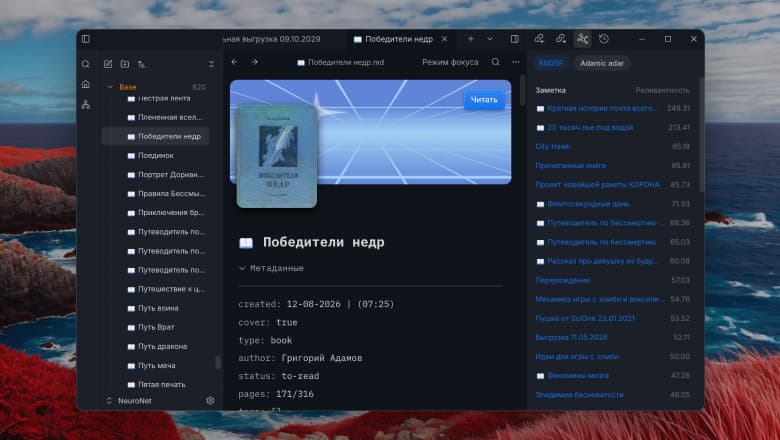This screenshot has width=780, height=440.
Task: Open search via left ribbon magnifier
Action: [86, 64]
